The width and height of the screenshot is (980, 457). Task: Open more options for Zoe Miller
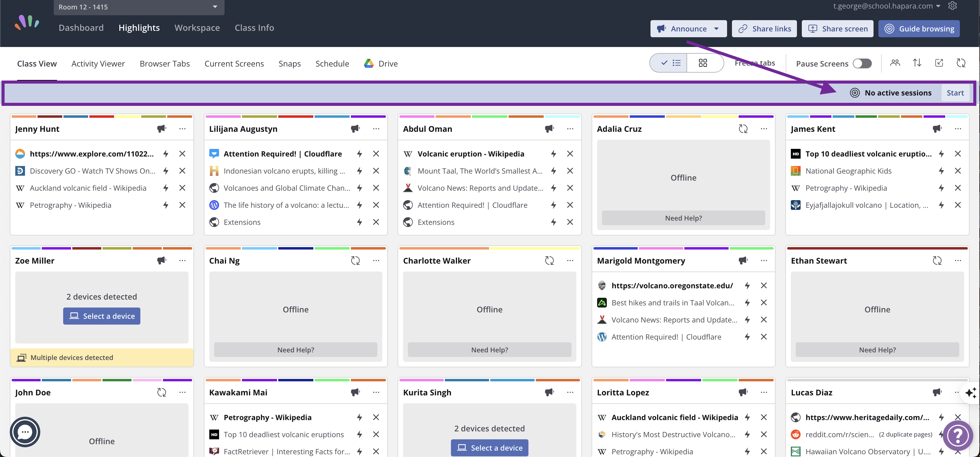[182, 260]
